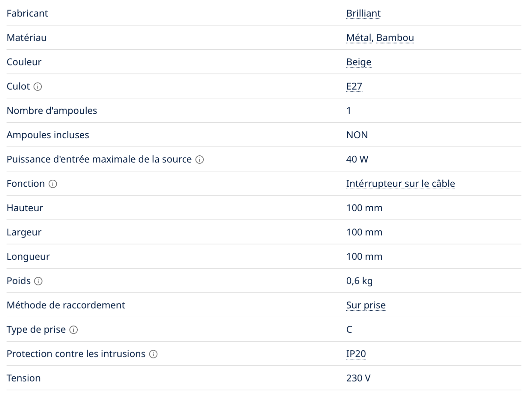Screen dimensions: 532x395
Task: Click the Métal material link
Action: (359, 38)
